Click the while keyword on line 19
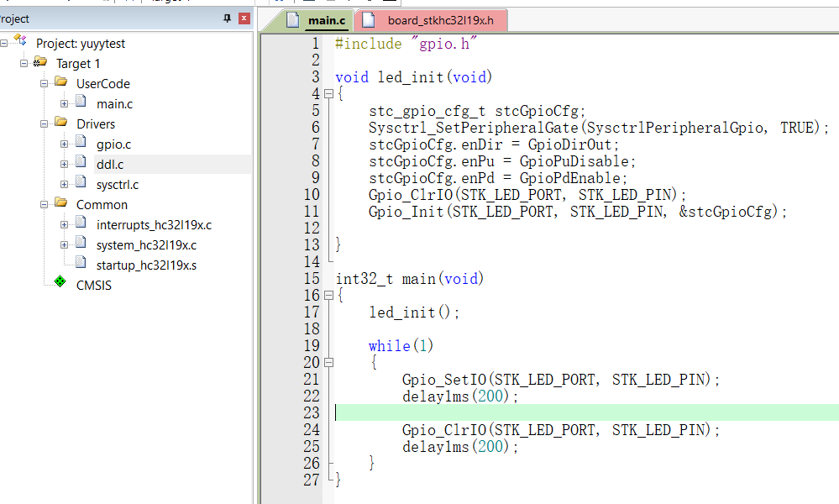 click(x=389, y=346)
